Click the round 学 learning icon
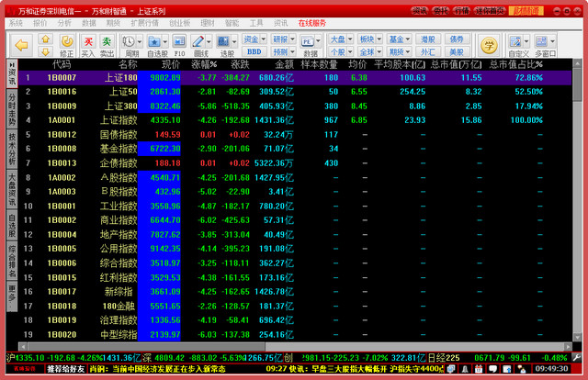The height and width of the screenshot is (380, 588). coord(489,45)
